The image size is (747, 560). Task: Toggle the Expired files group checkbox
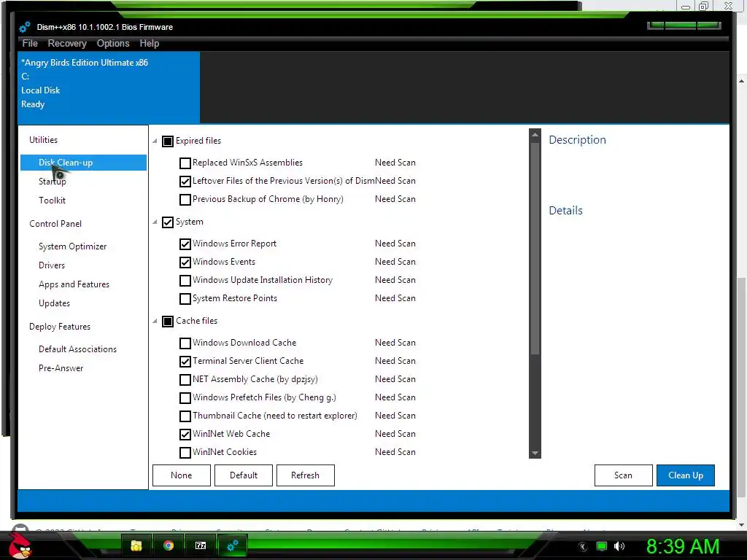pyautogui.click(x=168, y=141)
